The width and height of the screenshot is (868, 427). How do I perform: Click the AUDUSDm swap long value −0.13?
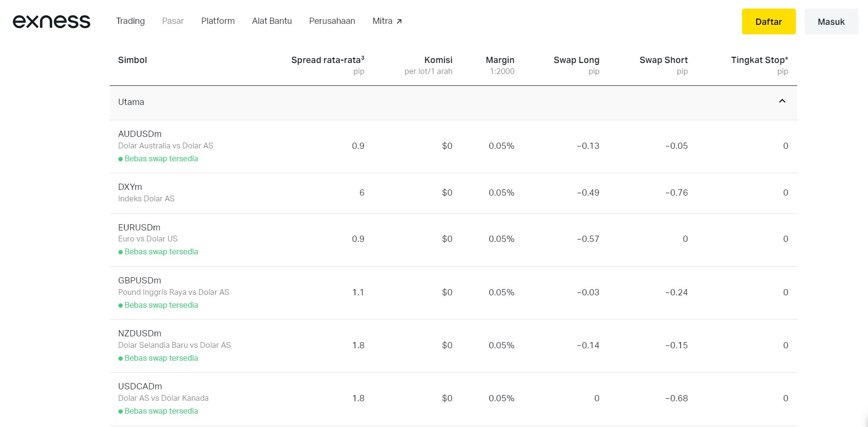point(588,146)
